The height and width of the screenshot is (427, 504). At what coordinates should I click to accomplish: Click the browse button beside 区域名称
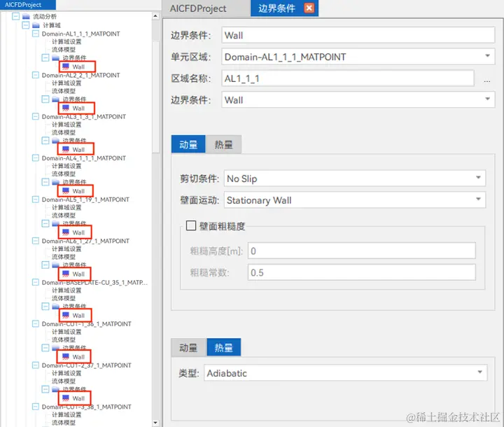tap(487, 80)
